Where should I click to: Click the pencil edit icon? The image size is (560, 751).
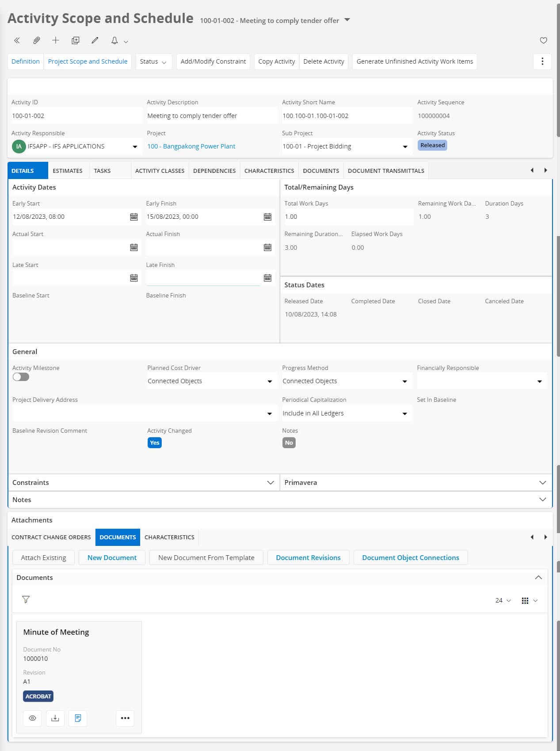[95, 41]
